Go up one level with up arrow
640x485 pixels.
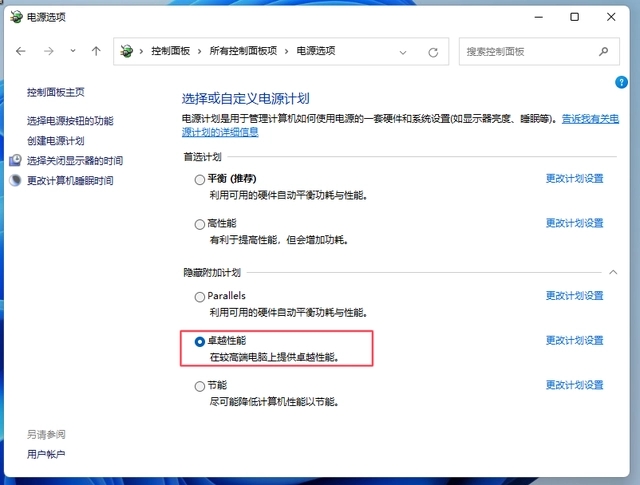[96, 51]
